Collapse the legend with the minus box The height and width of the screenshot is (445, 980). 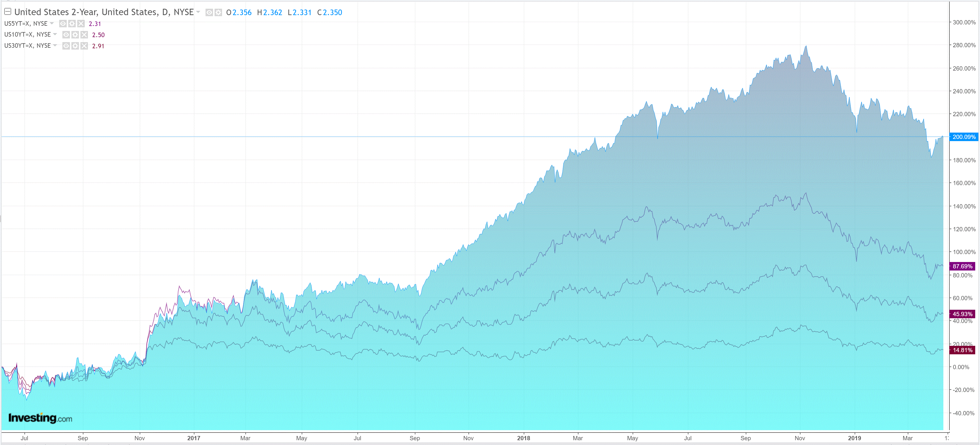coord(8,12)
